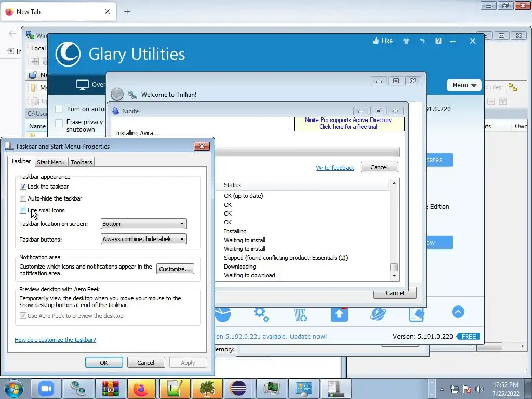Uncheck Lock the taskbar
The width and height of the screenshot is (532, 399).
(x=23, y=187)
